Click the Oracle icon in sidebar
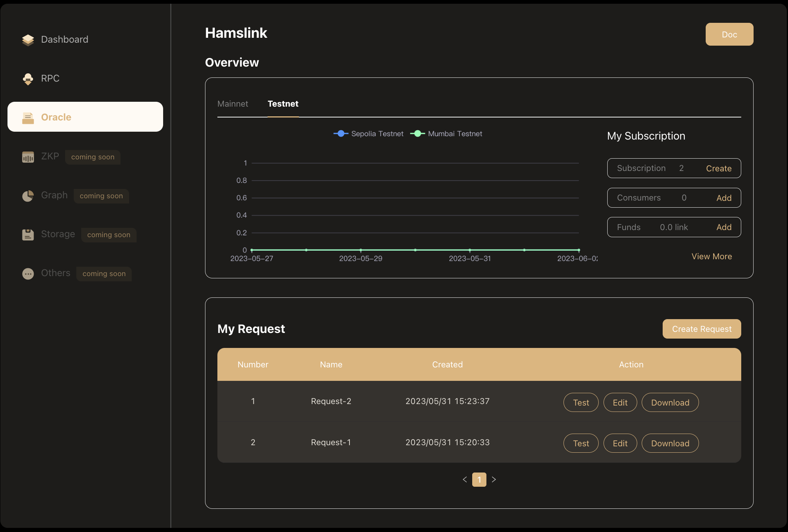The height and width of the screenshot is (532, 788). tap(27, 117)
